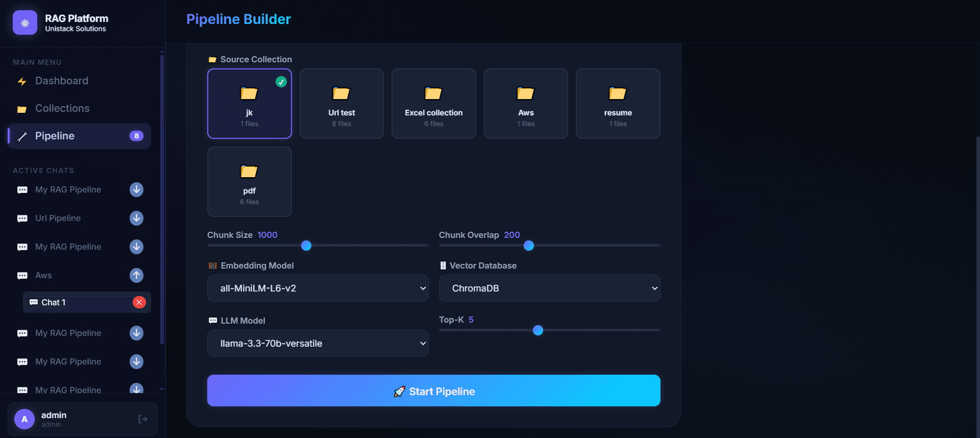Click the page scrollbar at right edge
This screenshot has height=438, width=980.
point(977,286)
